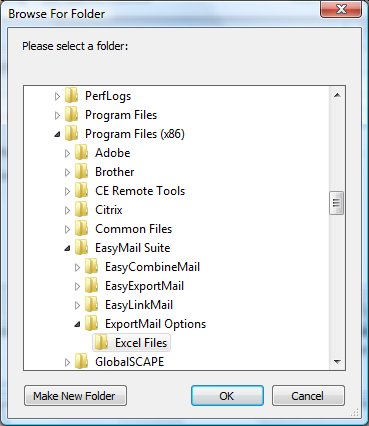Select the Excel Files folder icon
This screenshot has height=426, width=369.
click(101, 343)
